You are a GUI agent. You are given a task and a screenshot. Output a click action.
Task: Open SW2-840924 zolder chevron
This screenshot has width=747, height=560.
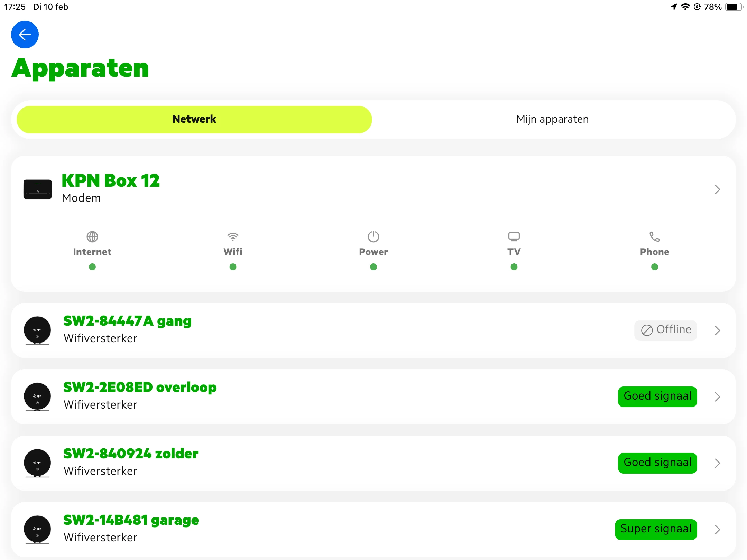click(717, 463)
